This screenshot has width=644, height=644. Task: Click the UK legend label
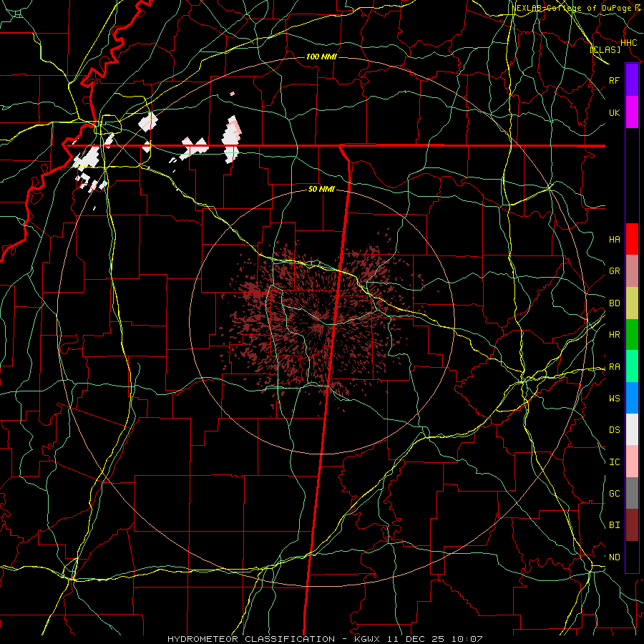pos(614,112)
